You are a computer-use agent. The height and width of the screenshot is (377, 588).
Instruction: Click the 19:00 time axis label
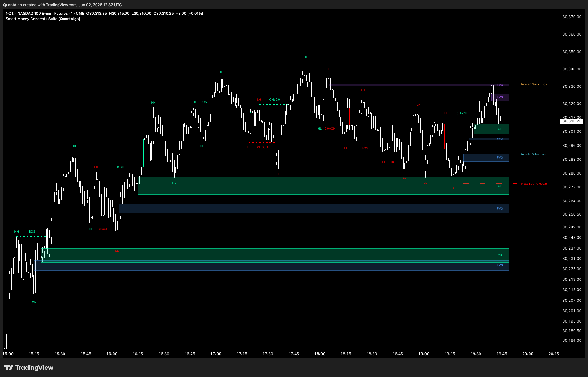[424, 354]
